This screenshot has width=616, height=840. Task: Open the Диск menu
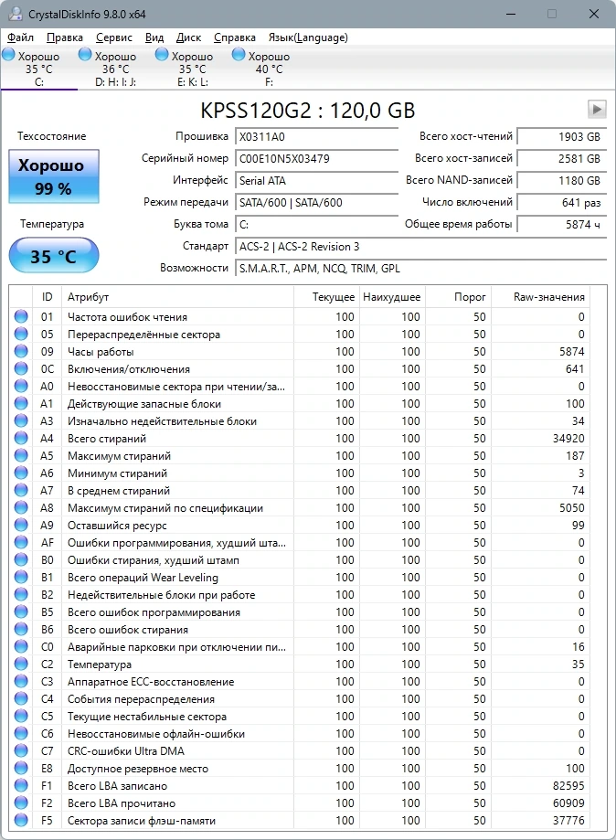point(188,37)
